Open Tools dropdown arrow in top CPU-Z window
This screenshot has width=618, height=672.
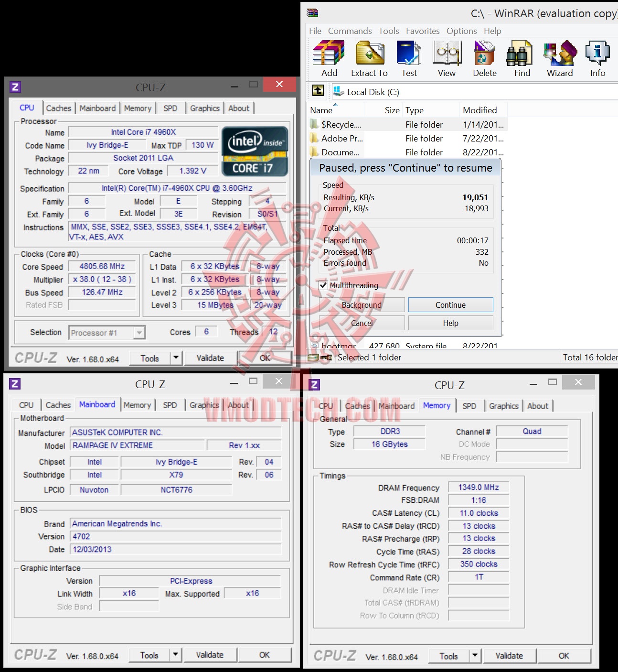[x=176, y=358]
